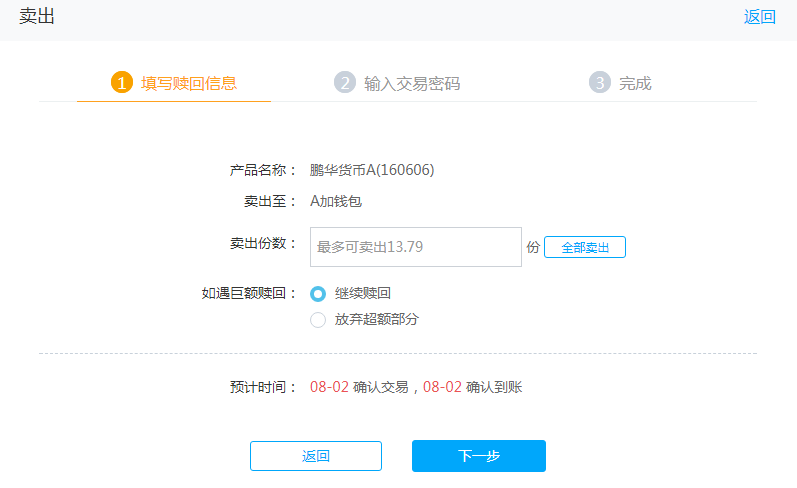
Task: Select the 输入交易密码 step label
Action: (412, 83)
